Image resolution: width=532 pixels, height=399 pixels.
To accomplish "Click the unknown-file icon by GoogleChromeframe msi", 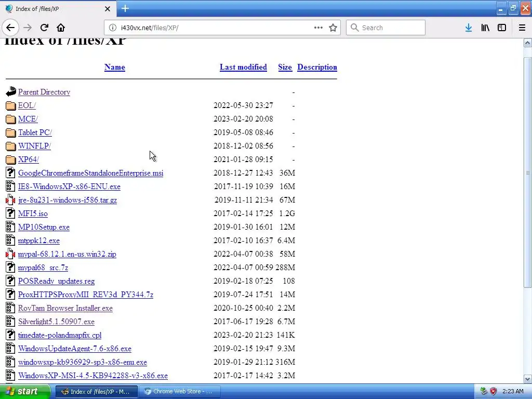I will [10, 172].
